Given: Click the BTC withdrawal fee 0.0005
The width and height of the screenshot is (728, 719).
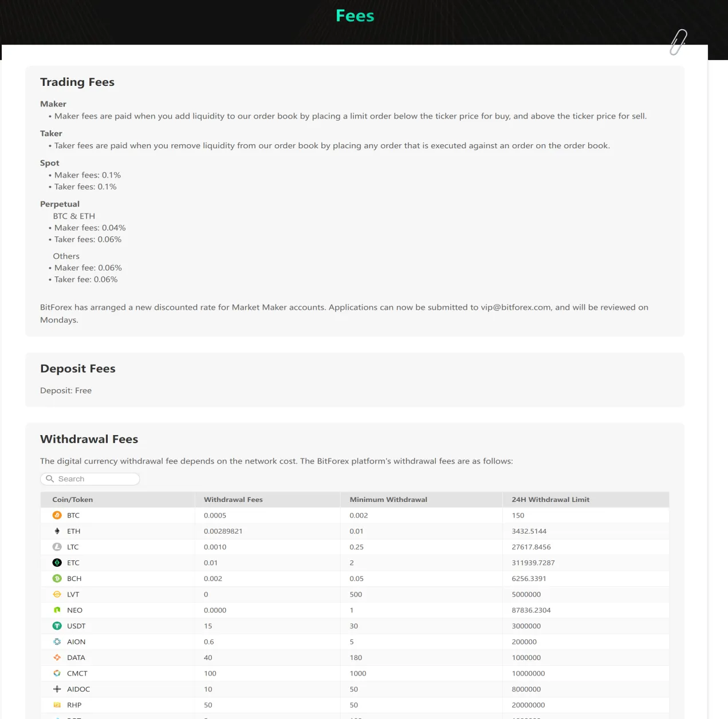Looking at the screenshot, I should 215,515.
